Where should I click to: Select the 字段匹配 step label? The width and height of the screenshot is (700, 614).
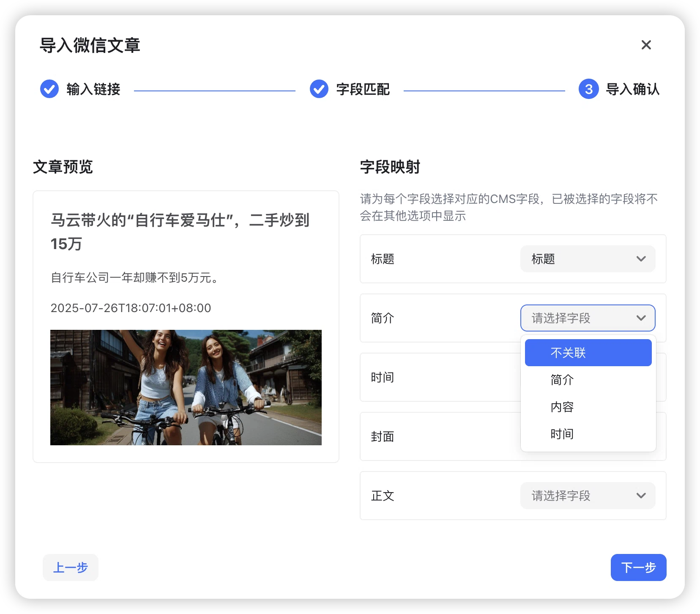363,89
